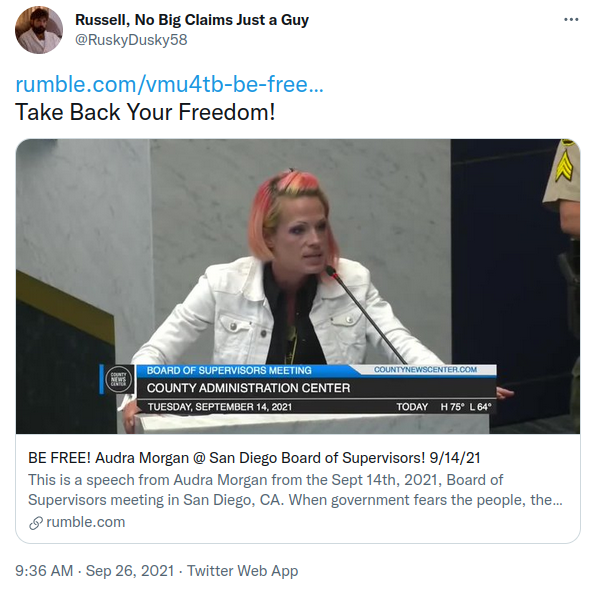This screenshot has width=594, height=591.
Task: Click display name Russell, No Big Claims Just a Guy
Action: (192, 20)
